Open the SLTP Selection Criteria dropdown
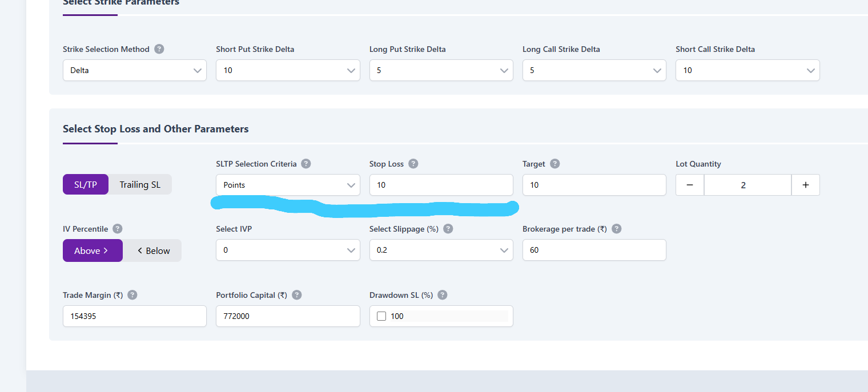The image size is (868, 392). click(288, 185)
